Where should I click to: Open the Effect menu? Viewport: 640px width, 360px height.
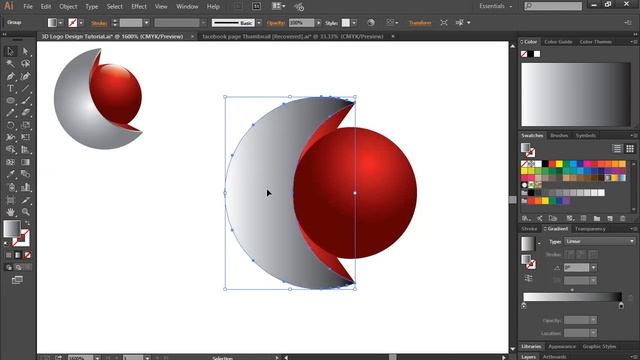tap(139, 7)
